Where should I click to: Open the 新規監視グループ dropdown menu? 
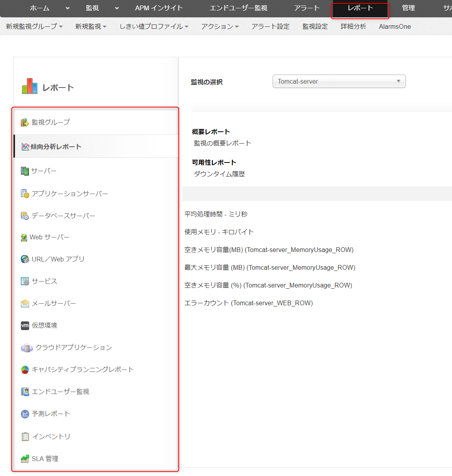click(34, 26)
